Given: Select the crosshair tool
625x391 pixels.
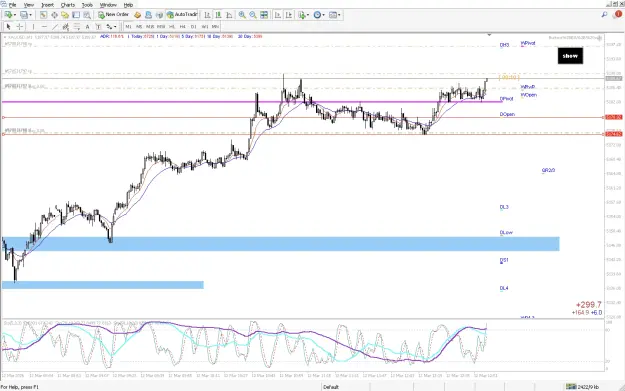Looking at the screenshot, I should click(x=20, y=27).
